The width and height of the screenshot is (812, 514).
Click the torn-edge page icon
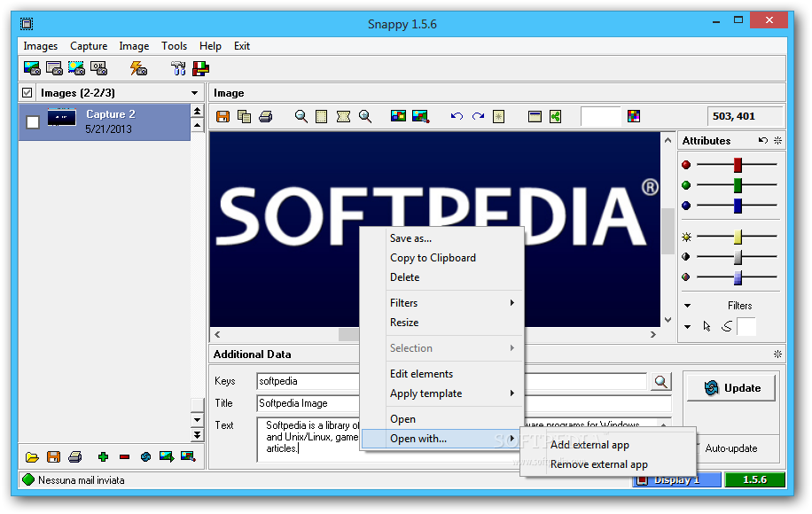[343, 116]
